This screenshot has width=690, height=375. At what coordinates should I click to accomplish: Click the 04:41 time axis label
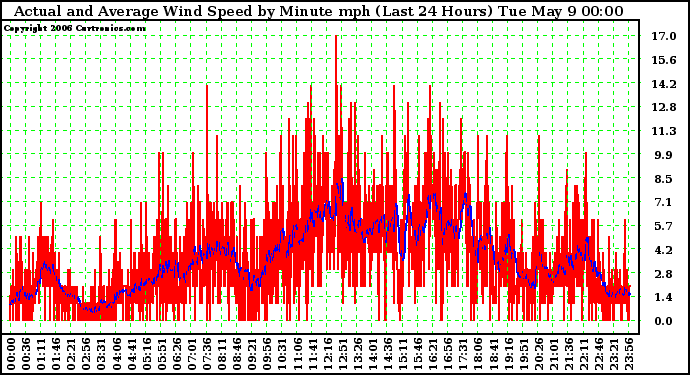tap(131, 354)
